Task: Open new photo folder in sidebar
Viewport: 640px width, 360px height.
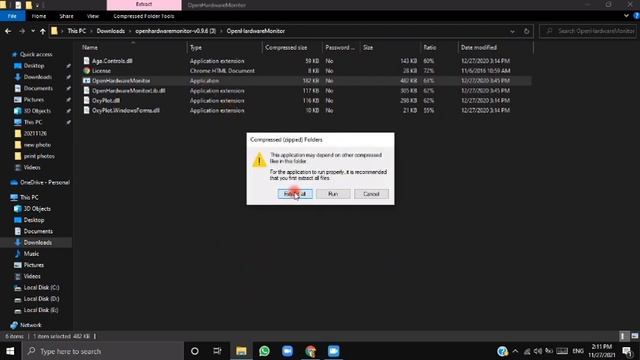Action: click(x=37, y=145)
